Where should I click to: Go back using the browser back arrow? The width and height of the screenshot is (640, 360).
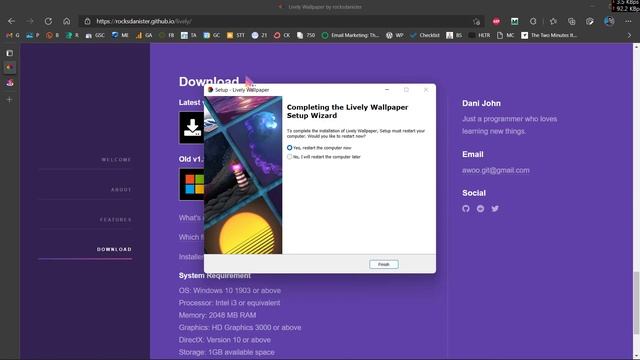click(11, 21)
